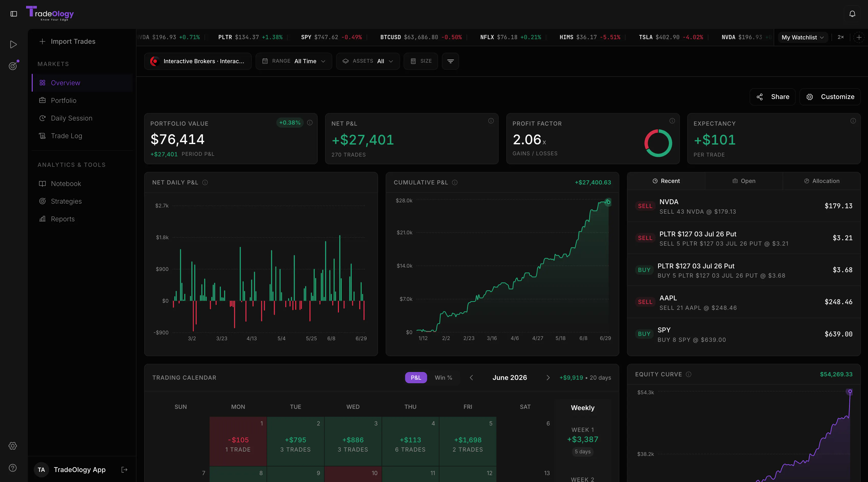Select the SPY buy trade row
This screenshot has height=482, width=868.
[744, 334]
